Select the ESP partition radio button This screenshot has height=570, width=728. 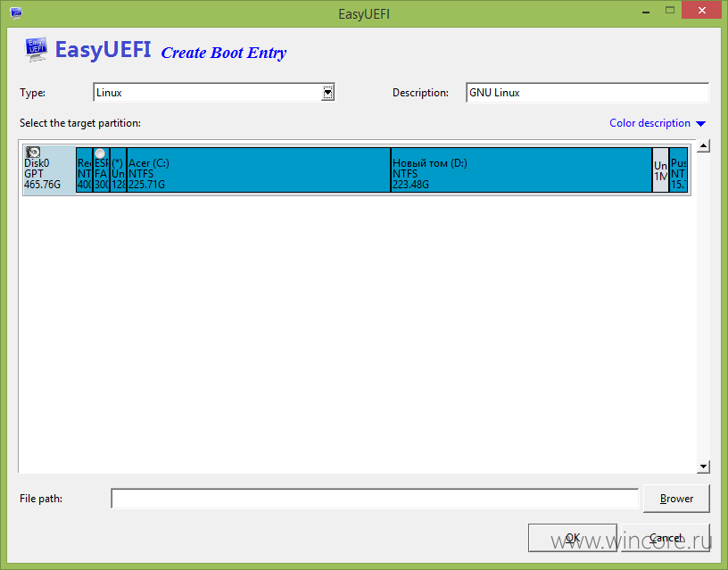(100, 153)
